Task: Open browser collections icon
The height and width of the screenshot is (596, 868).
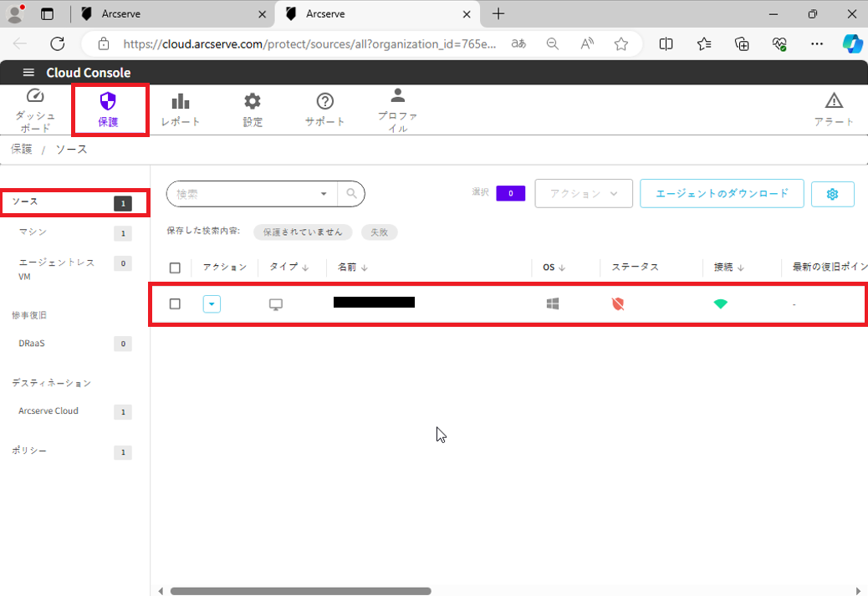Action: [742, 43]
